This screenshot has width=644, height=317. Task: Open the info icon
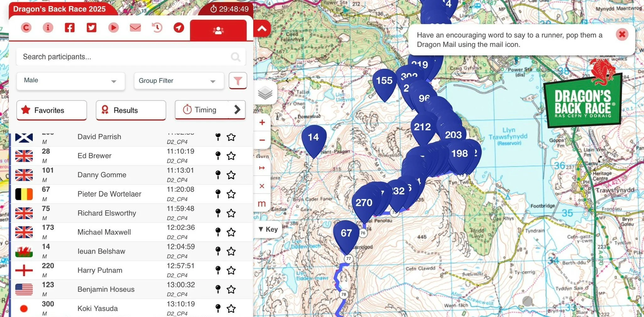tap(48, 28)
